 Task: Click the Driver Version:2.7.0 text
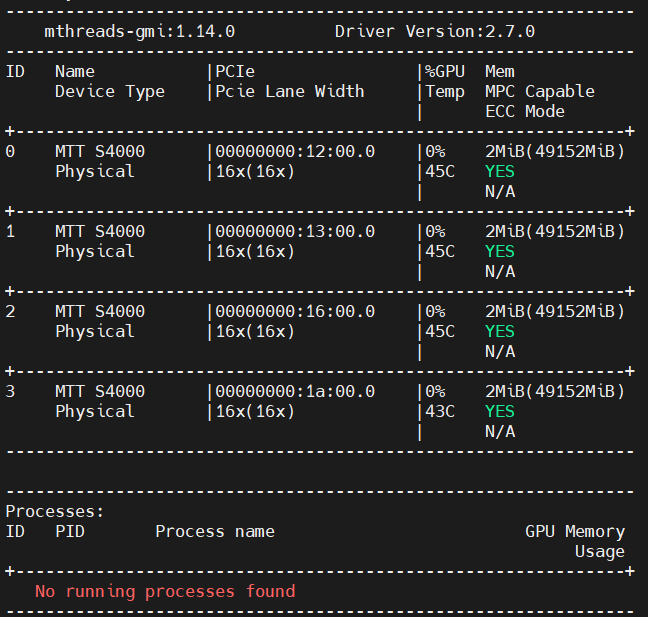[434, 31]
